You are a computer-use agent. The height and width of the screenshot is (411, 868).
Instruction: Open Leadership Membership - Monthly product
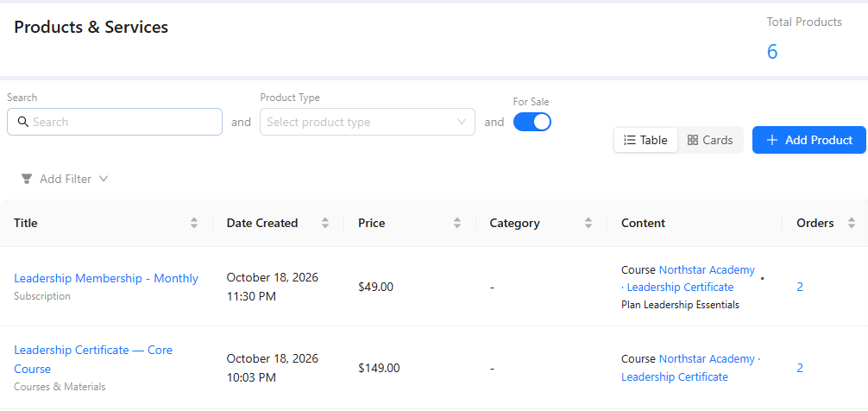[x=106, y=278]
